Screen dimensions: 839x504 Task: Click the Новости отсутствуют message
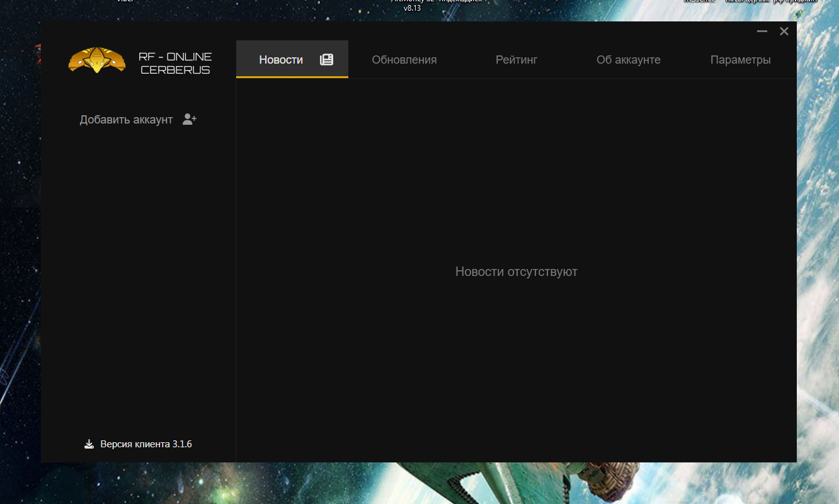(x=516, y=272)
